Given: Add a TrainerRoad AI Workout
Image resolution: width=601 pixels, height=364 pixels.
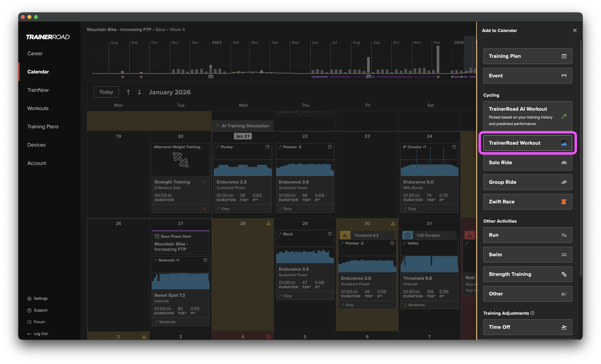Looking at the screenshot, I should coord(528,116).
